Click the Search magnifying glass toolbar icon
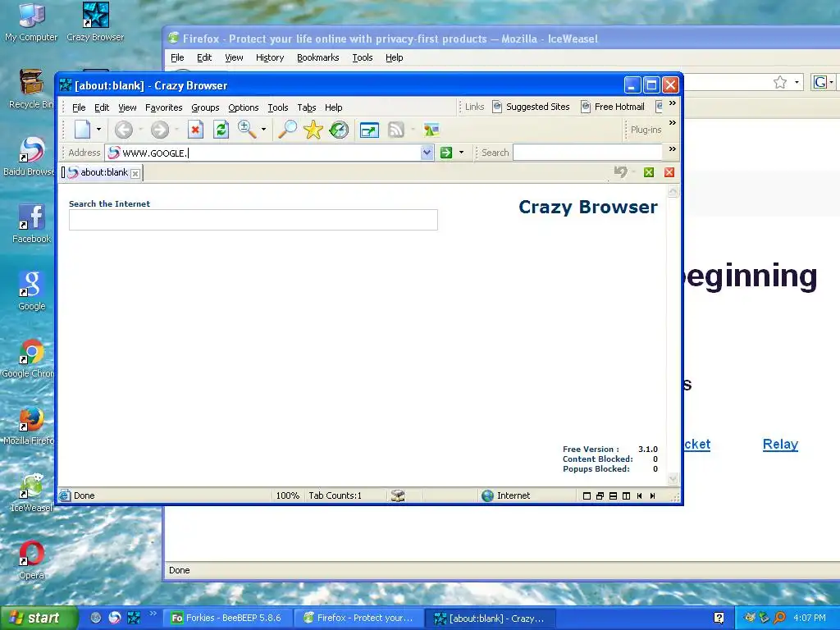This screenshot has width=840, height=630. [x=288, y=130]
